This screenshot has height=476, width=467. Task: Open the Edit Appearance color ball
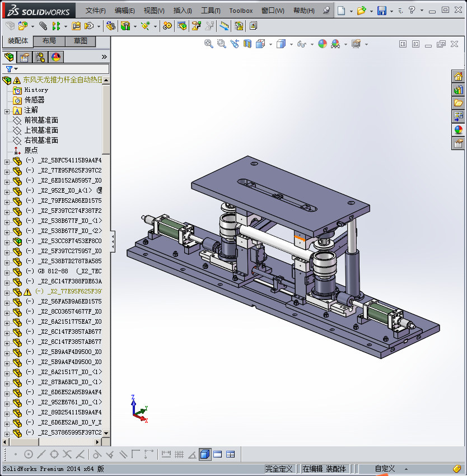pos(323,44)
